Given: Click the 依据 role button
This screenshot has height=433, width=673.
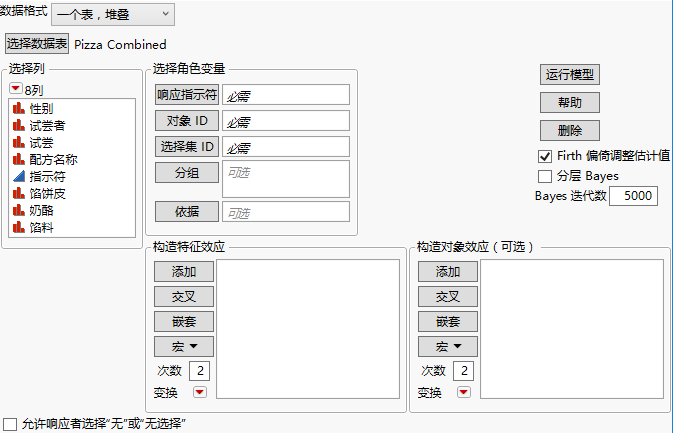Looking at the screenshot, I should [187, 212].
